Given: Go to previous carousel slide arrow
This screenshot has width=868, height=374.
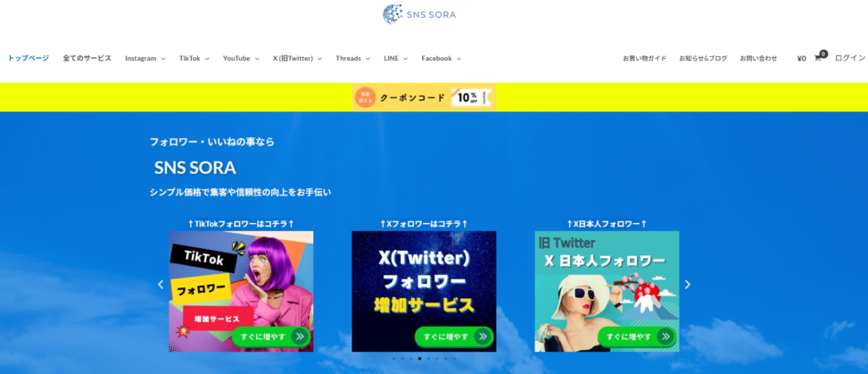Looking at the screenshot, I should (161, 284).
